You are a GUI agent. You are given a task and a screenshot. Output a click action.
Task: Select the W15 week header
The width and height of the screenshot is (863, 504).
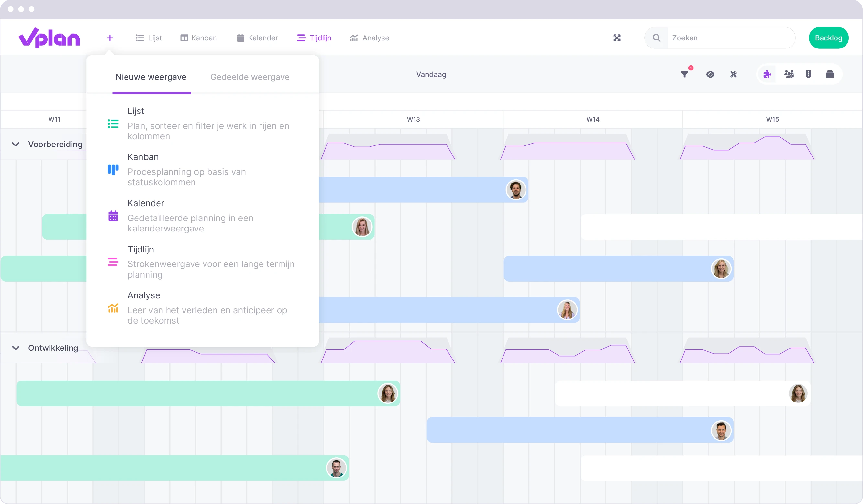(772, 119)
